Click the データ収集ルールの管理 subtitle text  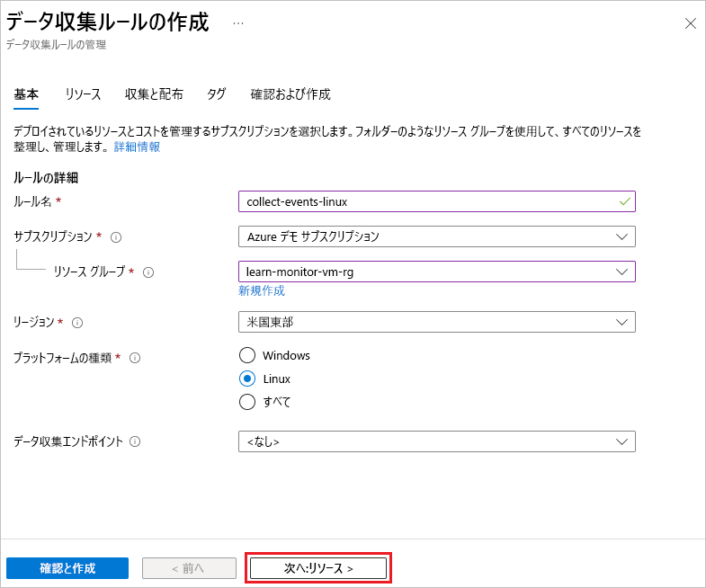point(56,45)
